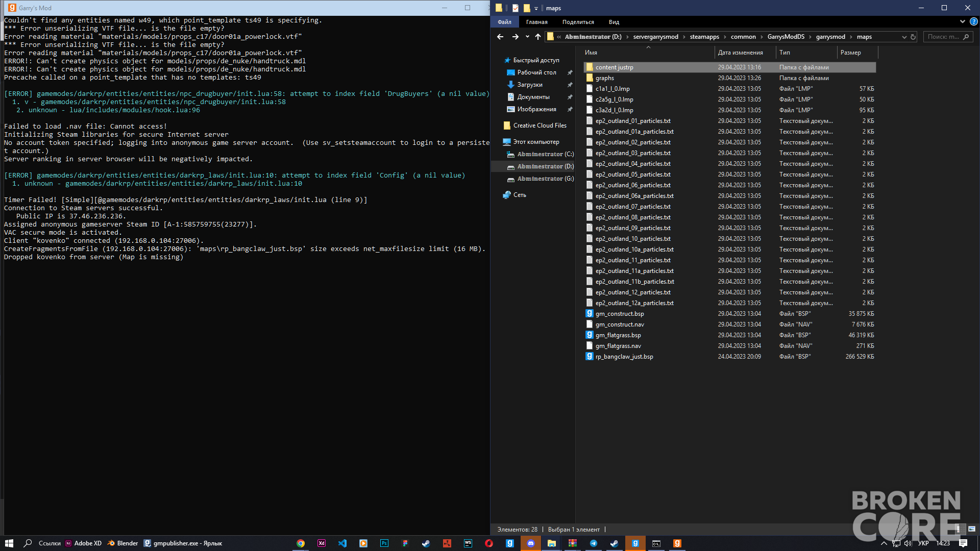Navigate to GarrysModDS in the breadcrumb
Viewport: 980px width, 551px height.
[786, 37]
